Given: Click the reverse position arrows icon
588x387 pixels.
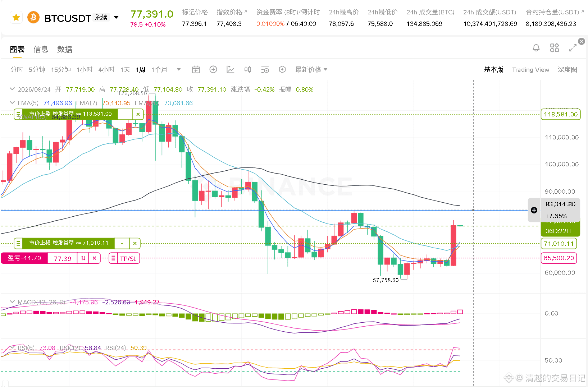Looking at the screenshot, I should pyautogui.click(x=83, y=258).
